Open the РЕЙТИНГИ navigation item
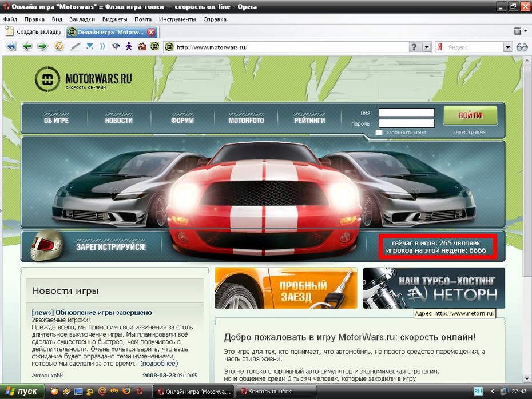The image size is (532, 399). pos(309,121)
